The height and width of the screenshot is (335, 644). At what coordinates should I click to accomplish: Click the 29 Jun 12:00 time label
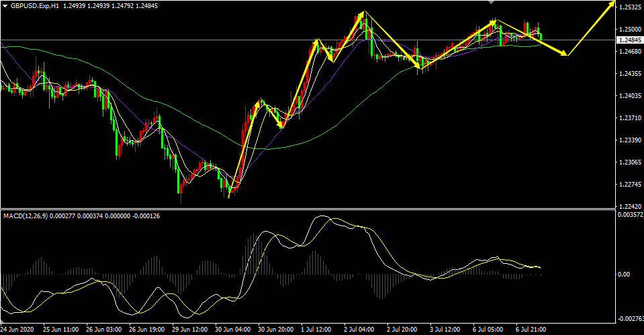pos(190,329)
